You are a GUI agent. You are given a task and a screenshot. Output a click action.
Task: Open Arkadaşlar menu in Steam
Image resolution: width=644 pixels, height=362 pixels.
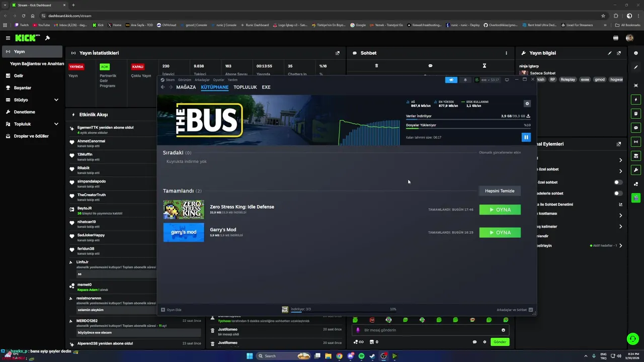pyautogui.click(x=202, y=80)
